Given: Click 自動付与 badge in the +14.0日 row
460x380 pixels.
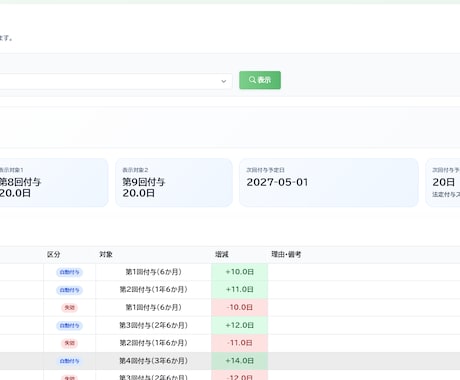Looking at the screenshot, I should pyautogui.click(x=69, y=361).
